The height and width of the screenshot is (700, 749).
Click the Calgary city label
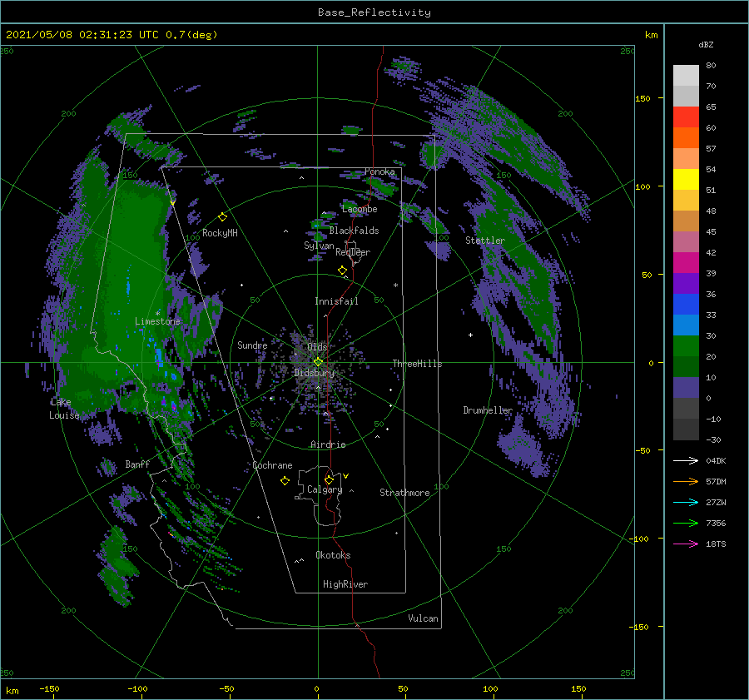click(x=325, y=489)
